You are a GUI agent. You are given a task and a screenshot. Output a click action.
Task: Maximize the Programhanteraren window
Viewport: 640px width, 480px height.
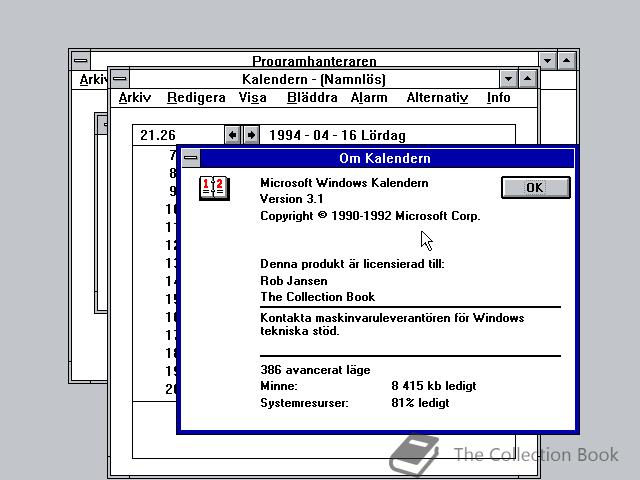pos(567,60)
